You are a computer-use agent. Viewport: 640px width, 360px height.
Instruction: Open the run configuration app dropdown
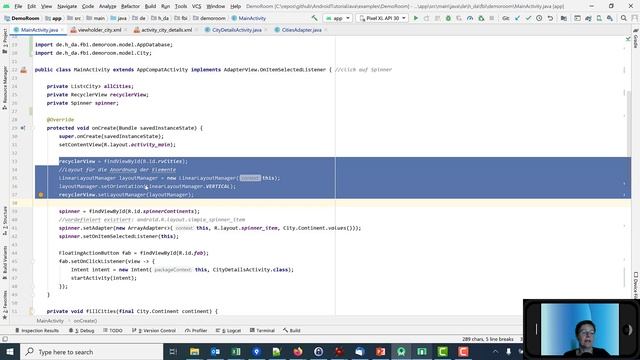pos(337,18)
